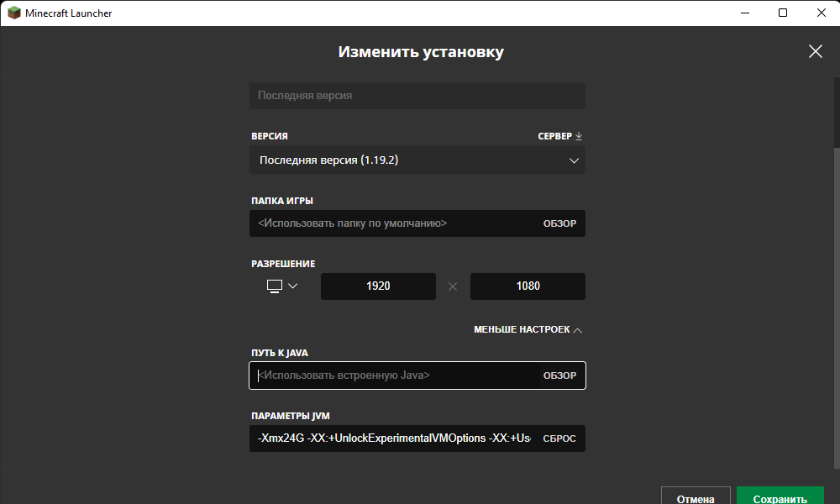Click the Minecraft Launcher grass block icon
The image size is (840, 504).
point(14,13)
